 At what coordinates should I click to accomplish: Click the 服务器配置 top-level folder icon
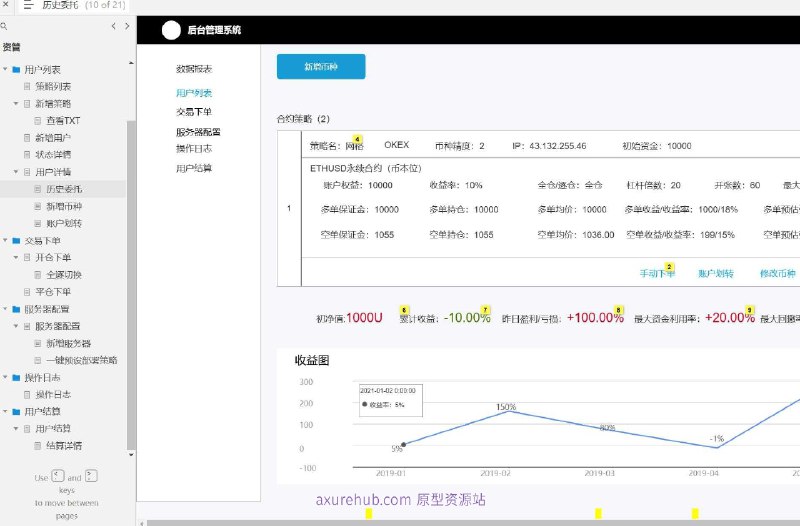pyautogui.click(x=16, y=309)
